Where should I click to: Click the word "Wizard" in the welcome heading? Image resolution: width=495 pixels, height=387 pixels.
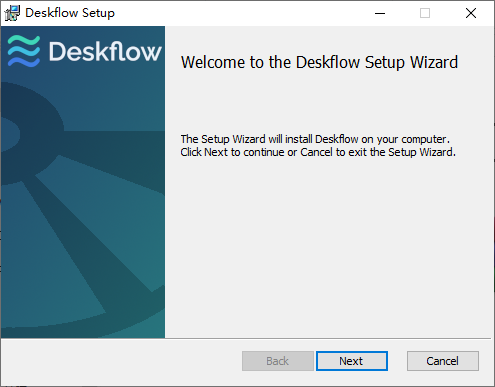[x=434, y=62]
